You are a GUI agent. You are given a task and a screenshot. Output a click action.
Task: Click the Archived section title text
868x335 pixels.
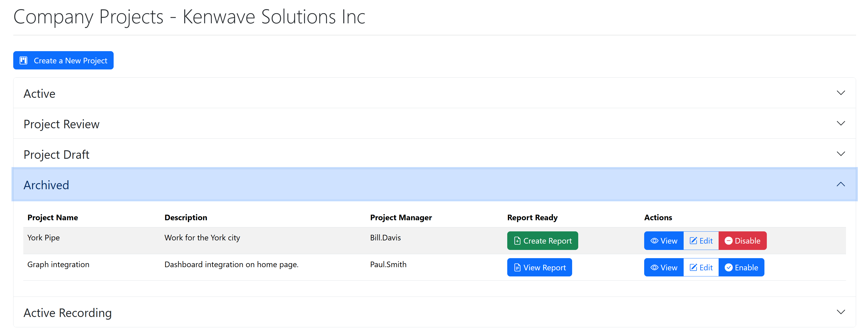46,185
